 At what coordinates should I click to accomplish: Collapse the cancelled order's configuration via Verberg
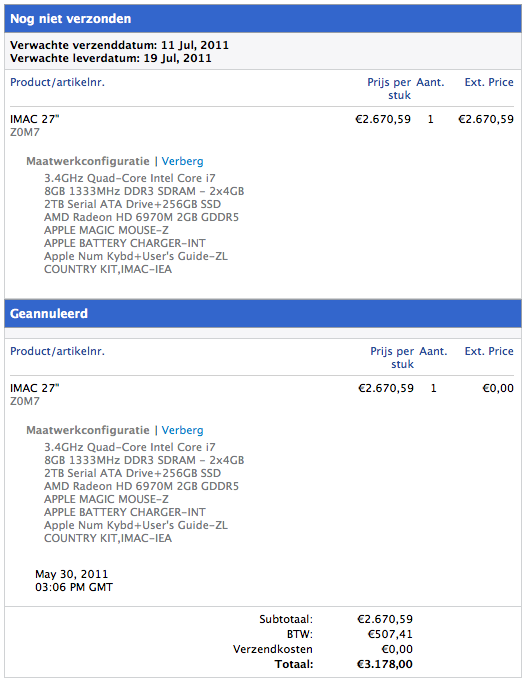pyautogui.click(x=182, y=430)
